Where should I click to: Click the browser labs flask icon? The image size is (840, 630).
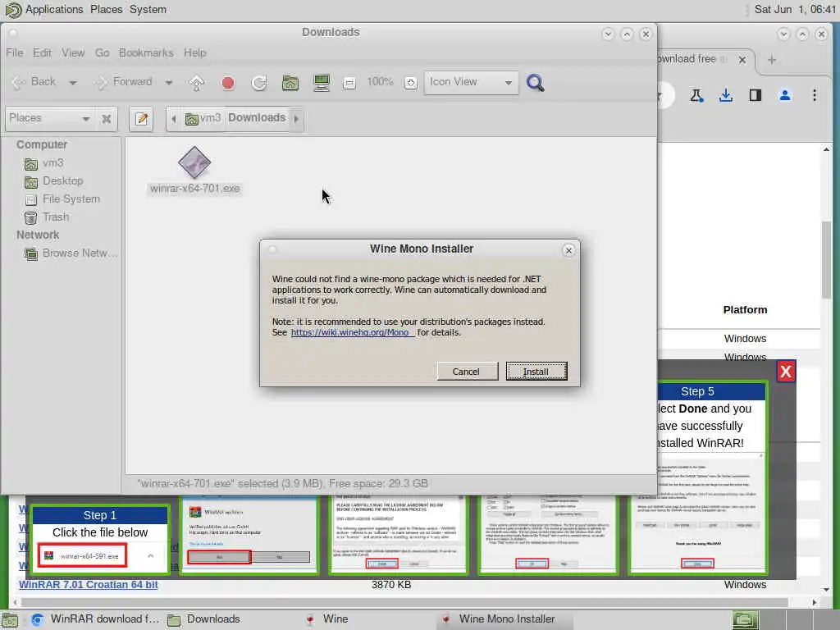pyautogui.click(x=696, y=95)
